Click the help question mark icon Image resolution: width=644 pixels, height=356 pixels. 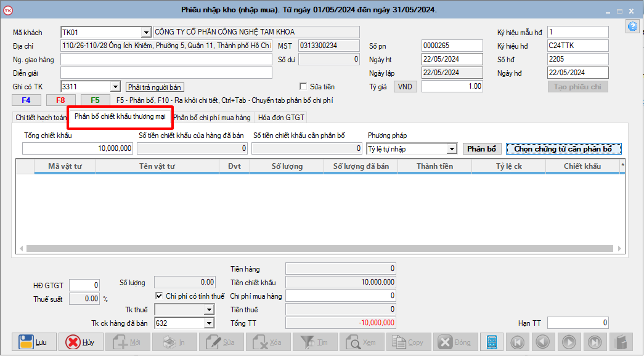[632, 26]
